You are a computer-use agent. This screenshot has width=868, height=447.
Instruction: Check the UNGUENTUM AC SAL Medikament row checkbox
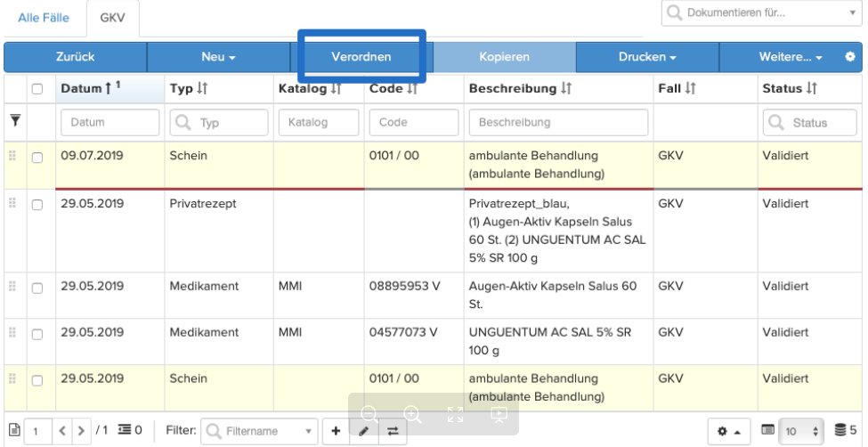37,335
